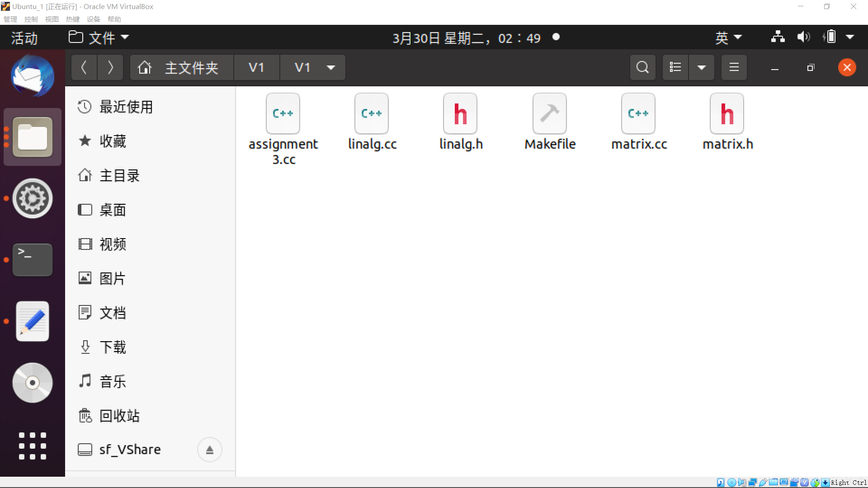This screenshot has height=488, width=868.
Task: Open 最近使用 recent files
Action: pos(150,107)
